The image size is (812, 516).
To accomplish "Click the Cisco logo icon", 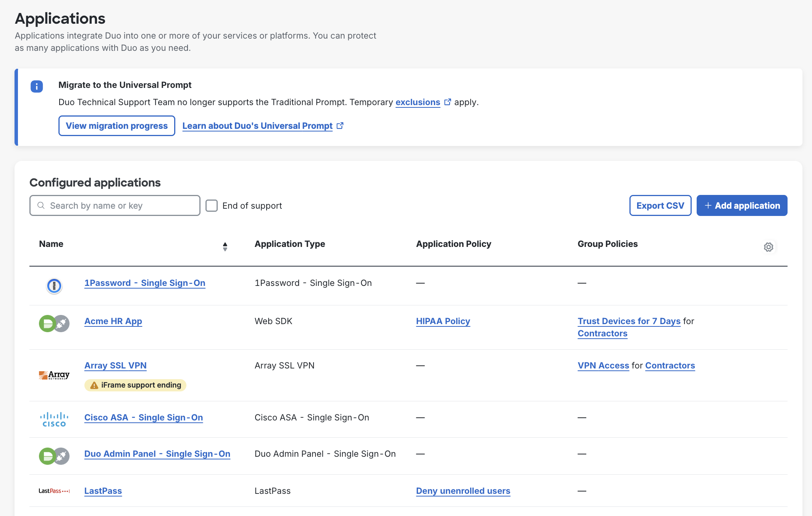I will pyautogui.click(x=54, y=419).
